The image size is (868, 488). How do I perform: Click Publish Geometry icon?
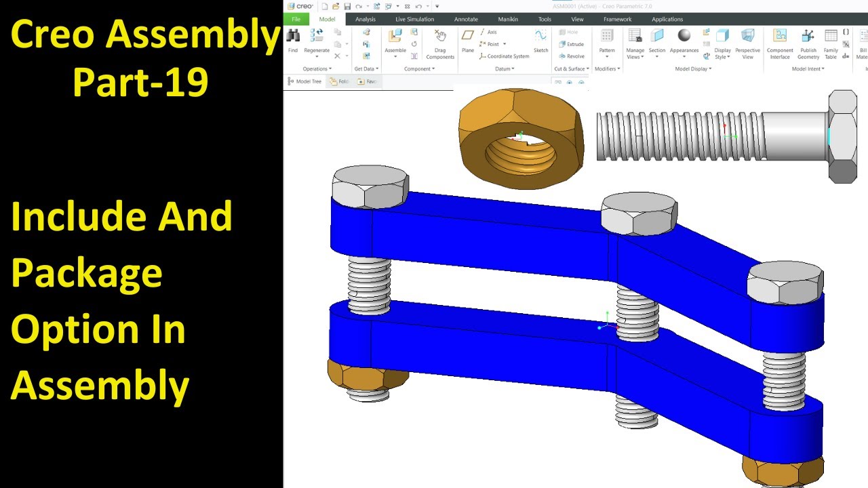[808, 37]
